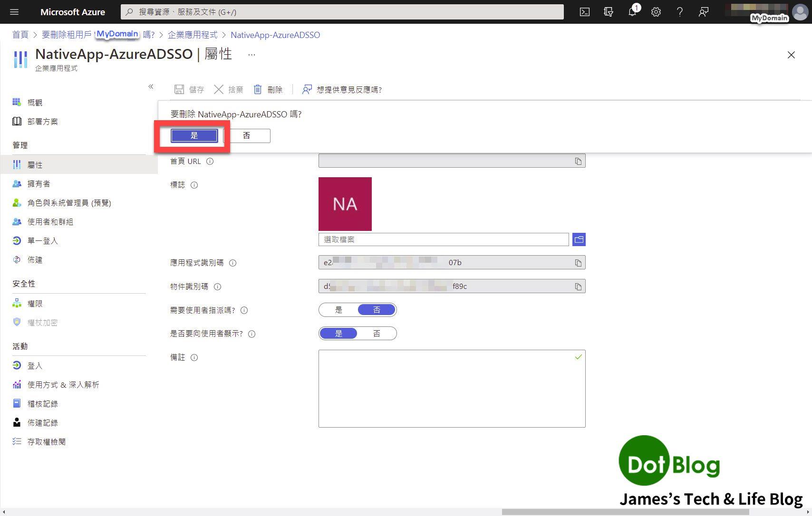This screenshot has width=812, height=516.
Task: Click horizontal scrollbar left arrow
Action: click(4, 512)
